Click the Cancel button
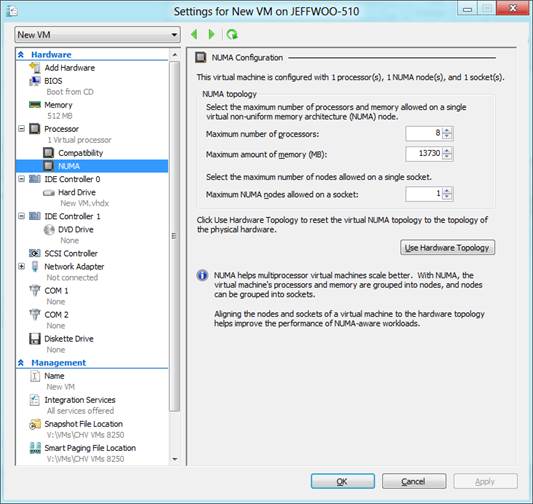The width and height of the screenshot is (533, 504). (414, 481)
